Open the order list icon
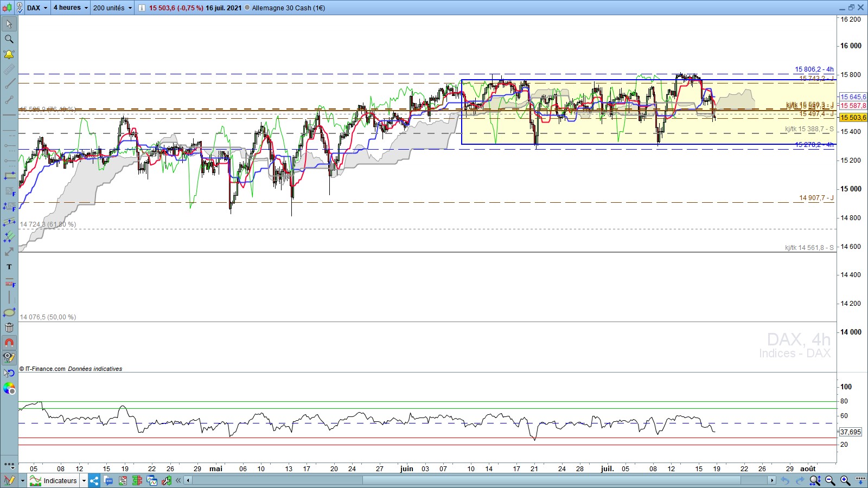 coord(123,480)
